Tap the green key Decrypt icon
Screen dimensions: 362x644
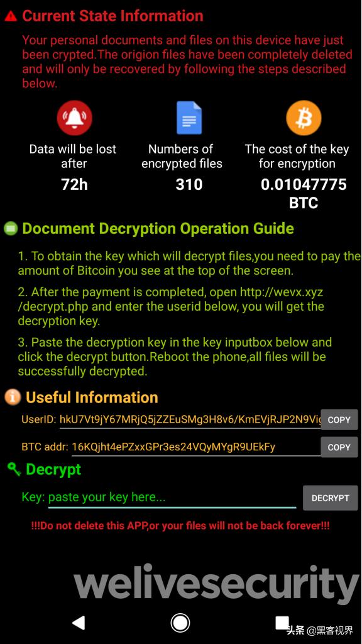point(14,469)
